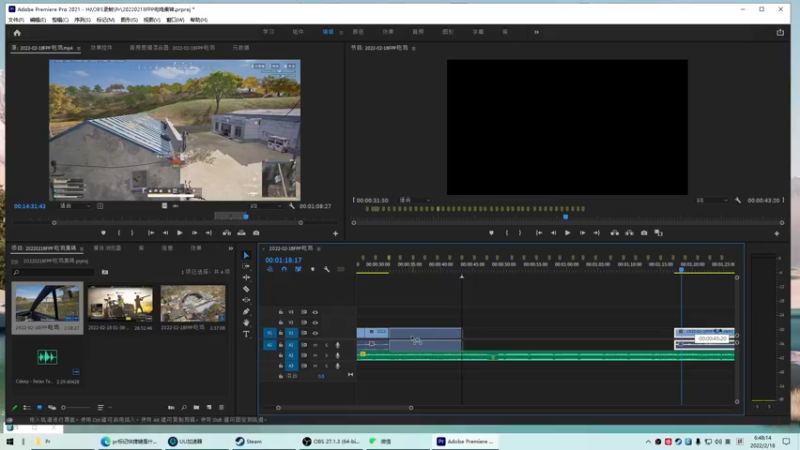Open Source monitor playback resolution dropdown
The image size is (800, 450).
265,206
